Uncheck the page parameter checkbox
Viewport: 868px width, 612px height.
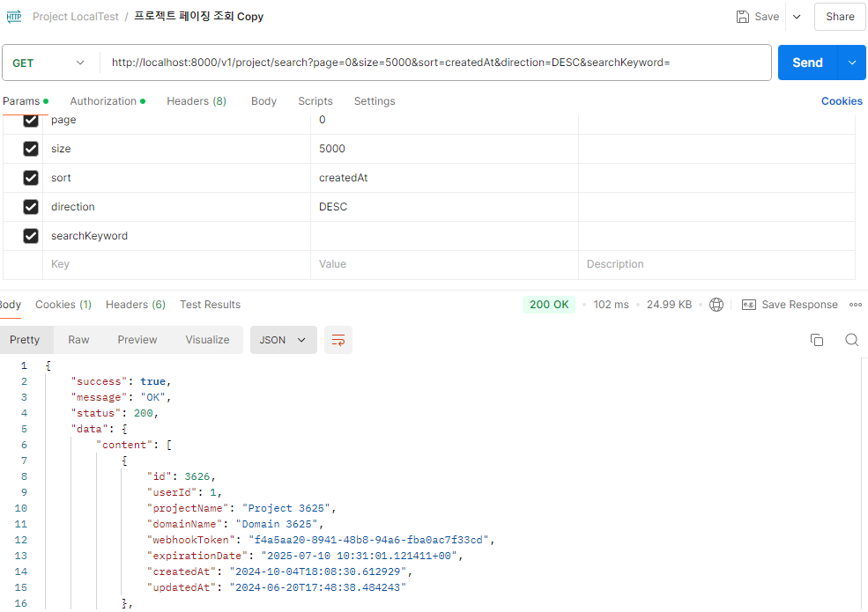(31, 120)
